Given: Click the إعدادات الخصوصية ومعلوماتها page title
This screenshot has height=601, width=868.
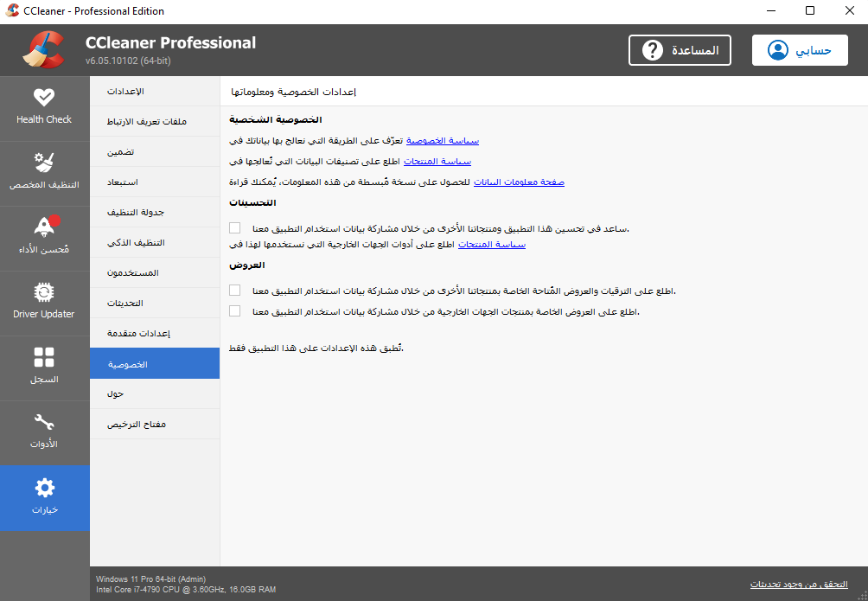Looking at the screenshot, I should (x=293, y=92).
